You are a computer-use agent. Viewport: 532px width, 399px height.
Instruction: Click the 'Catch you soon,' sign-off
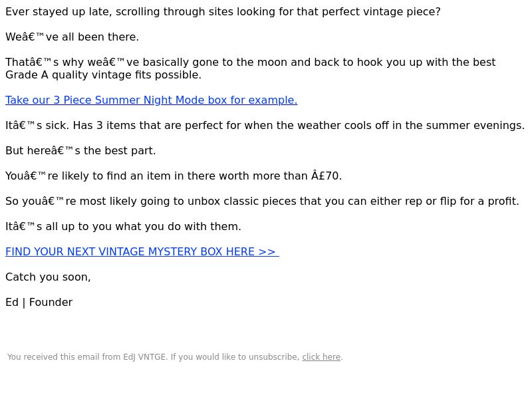[48, 277]
